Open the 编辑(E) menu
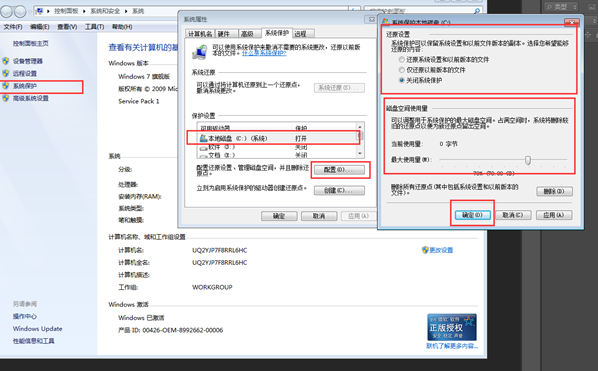Viewport: 598px width, 371px height. tap(40, 27)
